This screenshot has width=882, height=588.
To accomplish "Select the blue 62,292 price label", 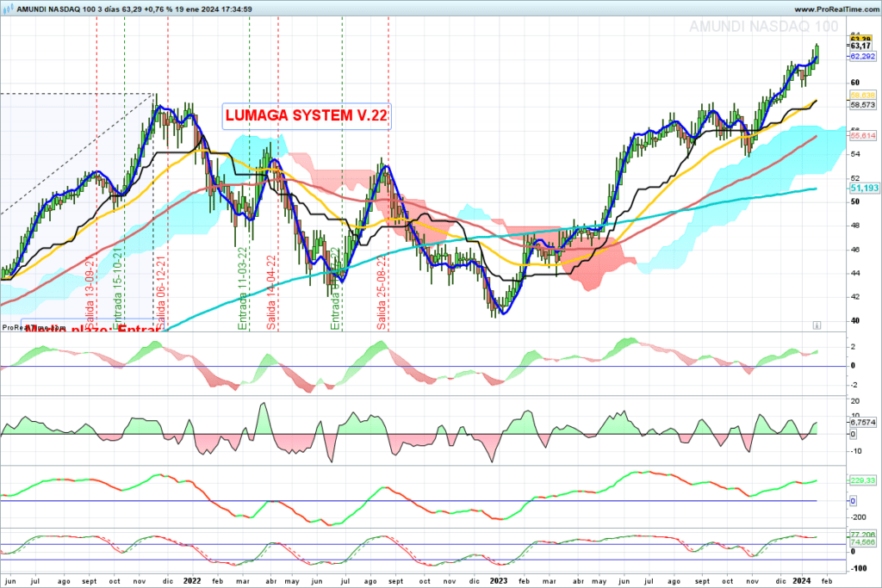I will [862, 57].
